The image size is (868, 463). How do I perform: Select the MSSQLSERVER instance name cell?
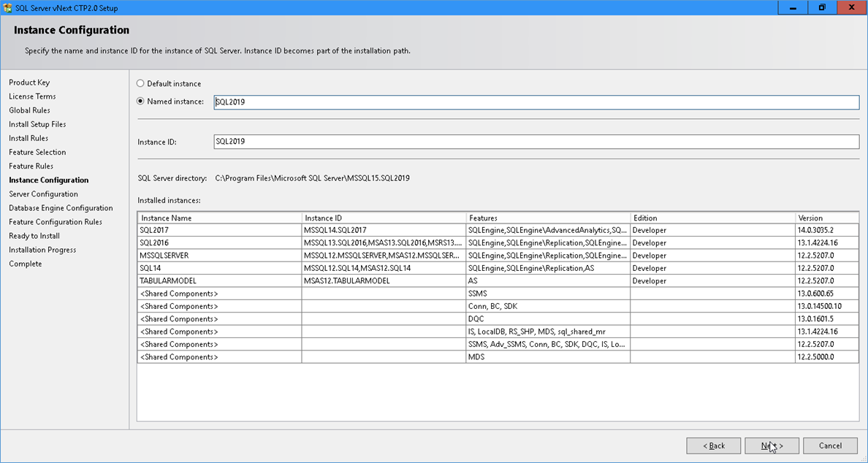tap(220, 256)
